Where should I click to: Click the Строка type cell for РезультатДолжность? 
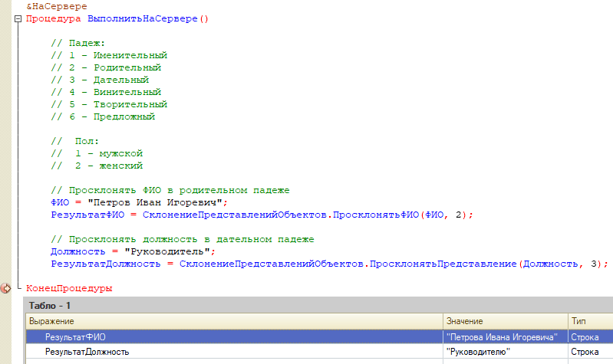tap(584, 351)
